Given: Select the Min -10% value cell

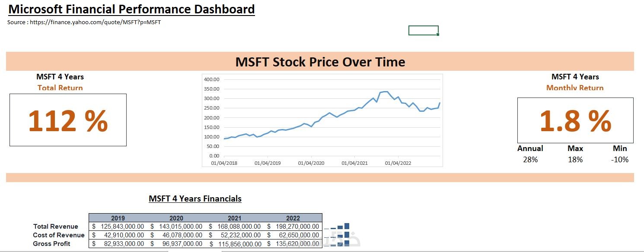Looking at the screenshot, I should (620, 160).
